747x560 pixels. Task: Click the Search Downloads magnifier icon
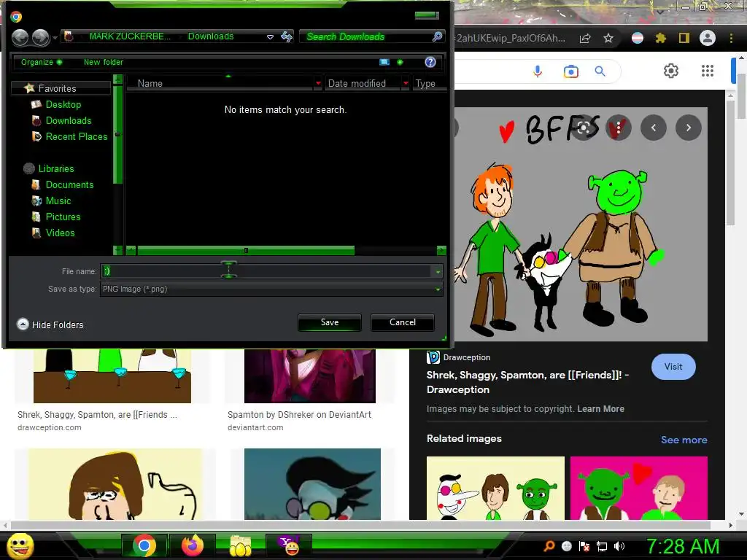tap(437, 36)
